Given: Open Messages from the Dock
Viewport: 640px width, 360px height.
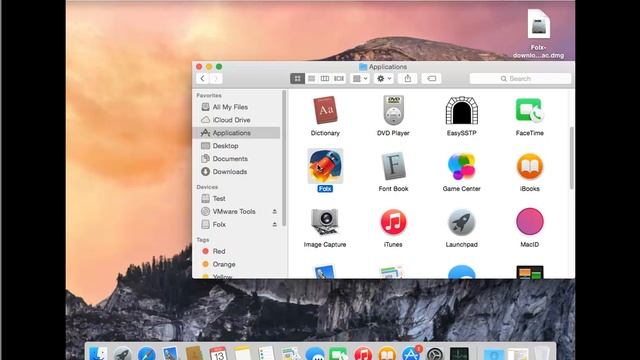Looking at the screenshot, I should (x=315, y=353).
